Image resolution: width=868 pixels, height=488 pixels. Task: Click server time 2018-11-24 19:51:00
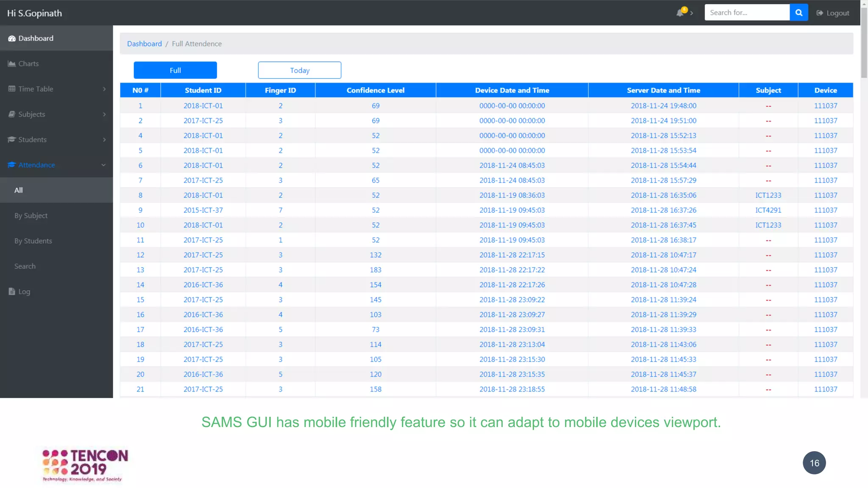(x=663, y=121)
